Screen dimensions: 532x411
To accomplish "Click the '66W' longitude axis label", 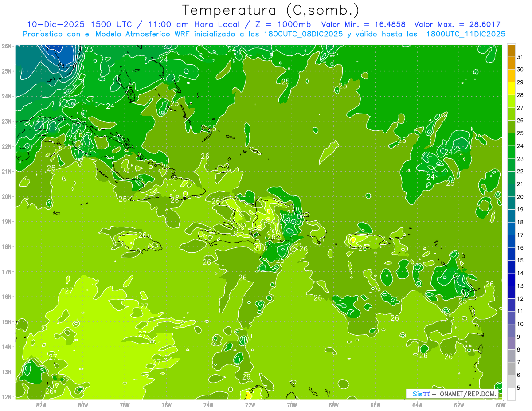I will [376, 405].
